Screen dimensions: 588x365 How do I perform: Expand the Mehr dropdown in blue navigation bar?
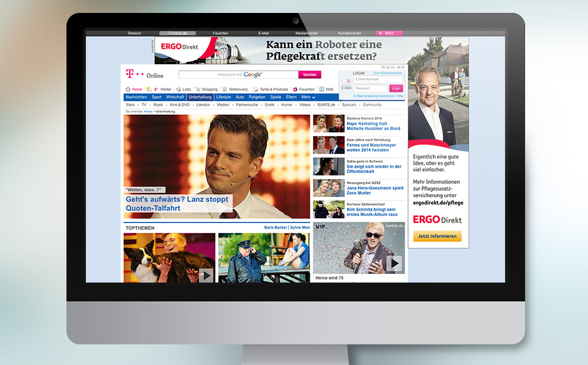coord(308,97)
